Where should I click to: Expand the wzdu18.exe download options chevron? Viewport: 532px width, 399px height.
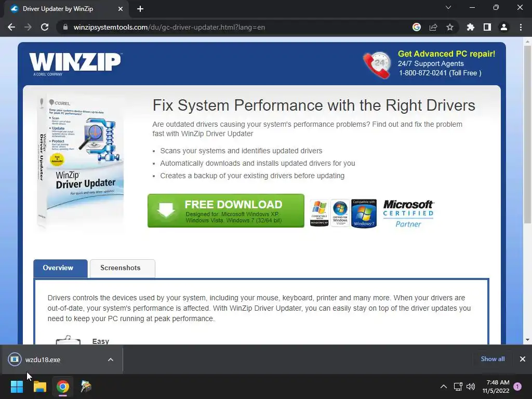(x=110, y=360)
